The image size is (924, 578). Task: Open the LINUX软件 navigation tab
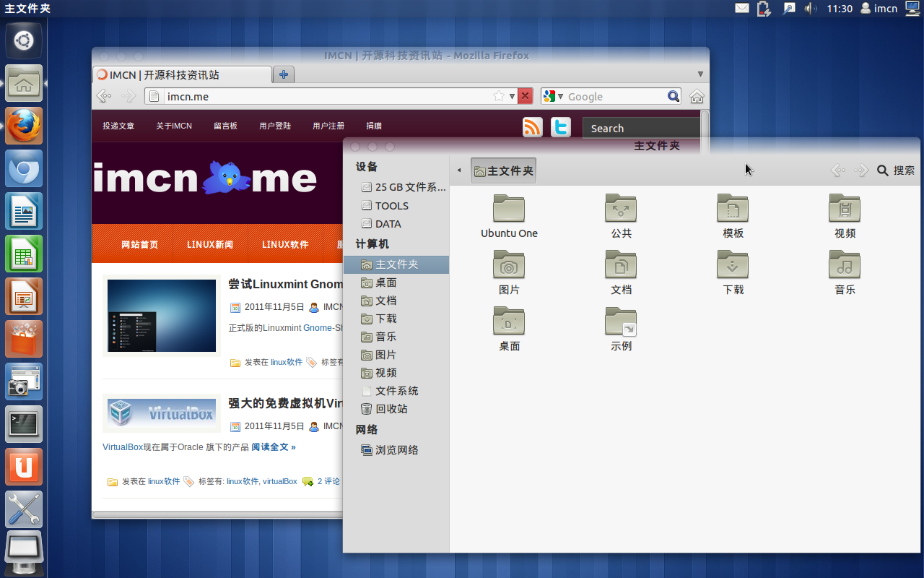(x=285, y=244)
